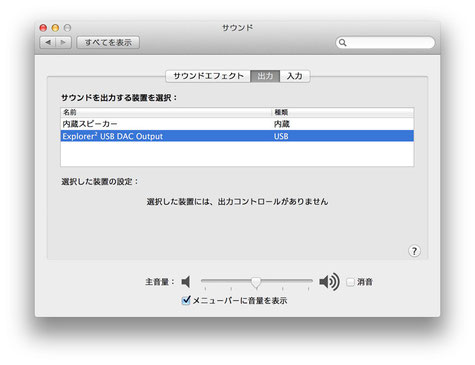
Task: Click the 主音量 volume slider knob
Action: point(256,282)
